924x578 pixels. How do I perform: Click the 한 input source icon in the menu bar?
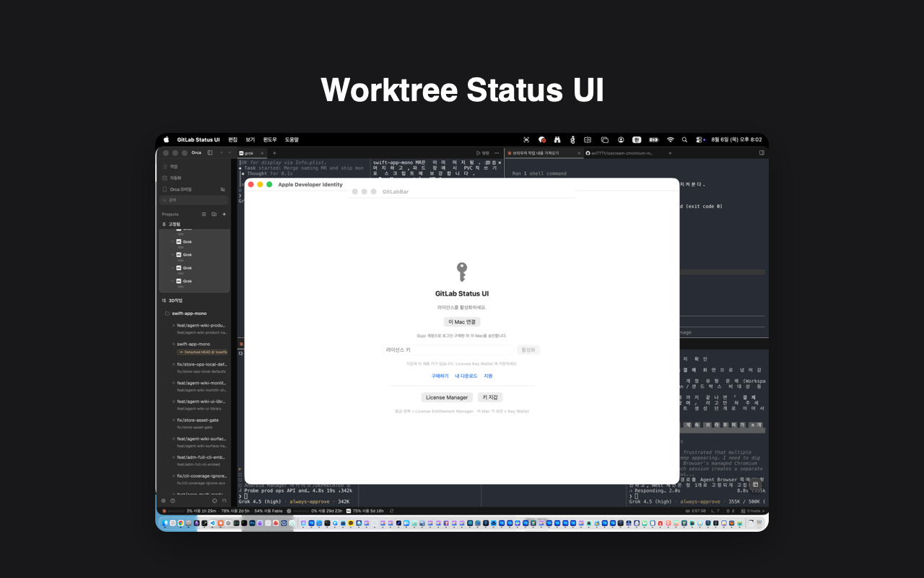pyautogui.click(x=637, y=139)
